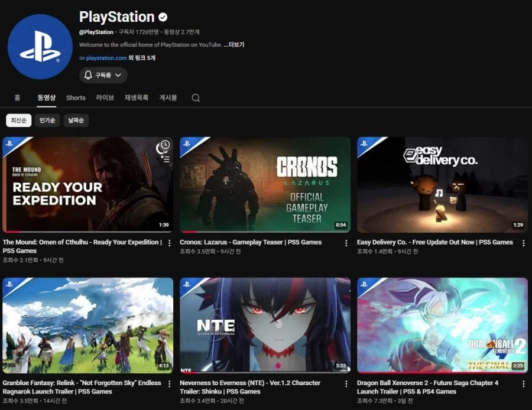Viewport: 532px width, 410px height.
Task: Click the Add to queue icon on The Mound thumbnail
Action: pyautogui.click(x=166, y=159)
